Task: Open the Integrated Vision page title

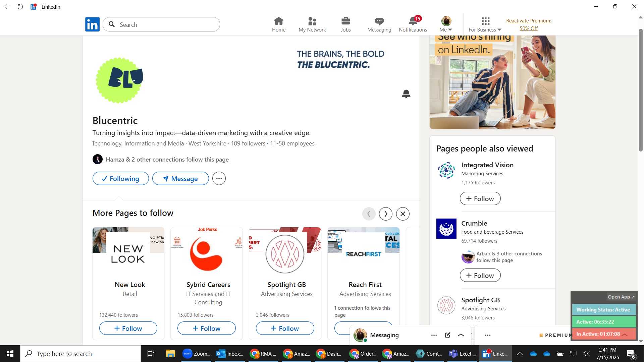Action: 487,165
